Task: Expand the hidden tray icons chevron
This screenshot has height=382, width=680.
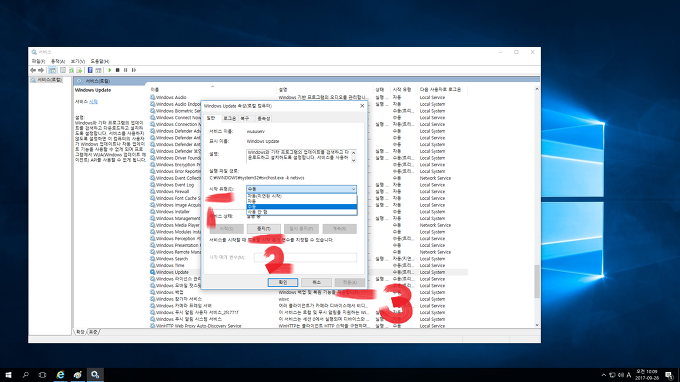Action: pos(604,375)
